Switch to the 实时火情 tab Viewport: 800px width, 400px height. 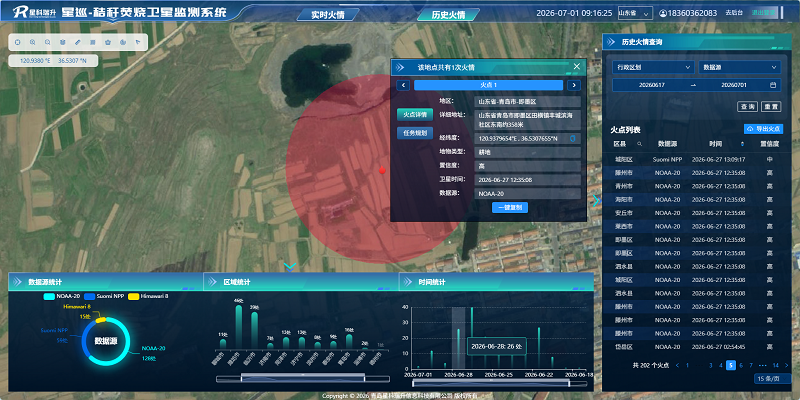pos(328,15)
